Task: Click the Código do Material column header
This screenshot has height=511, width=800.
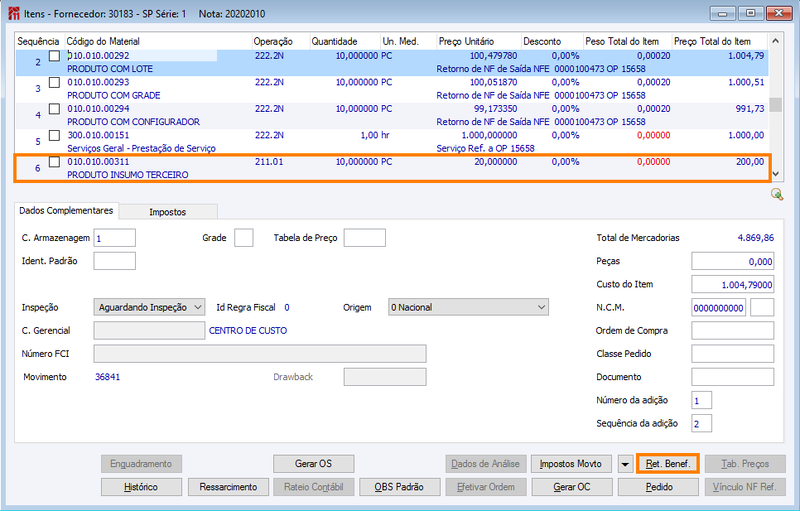Action: pos(158,41)
